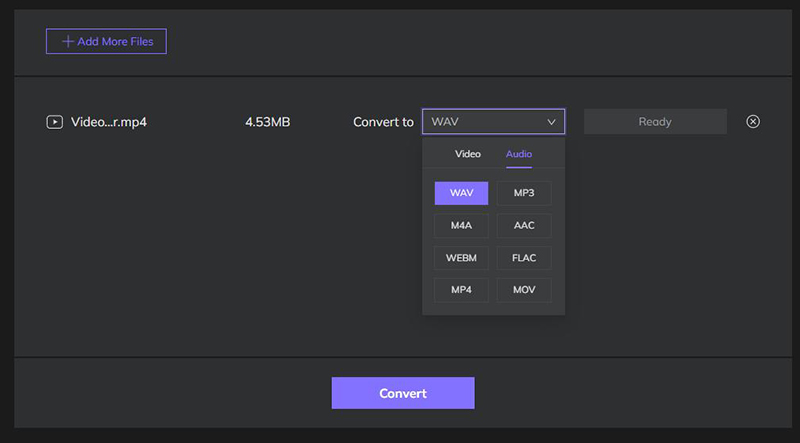800x443 pixels.
Task: Click the 4.53MB file size
Action: tap(268, 122)
